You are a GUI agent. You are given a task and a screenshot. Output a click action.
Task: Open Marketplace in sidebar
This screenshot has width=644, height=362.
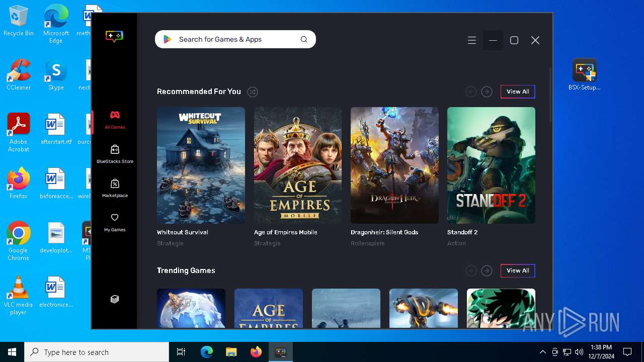(x=115, y=188)
